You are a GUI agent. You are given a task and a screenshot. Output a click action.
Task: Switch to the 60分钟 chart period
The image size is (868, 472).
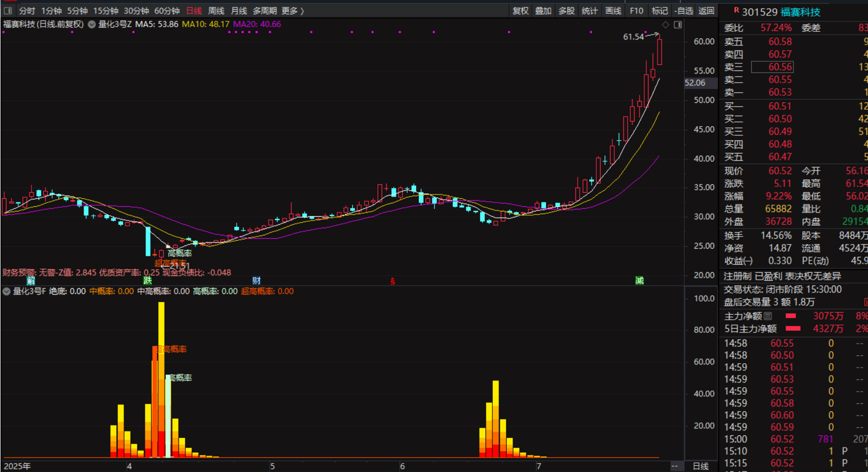pyautogui.click(x=167, y=11)
